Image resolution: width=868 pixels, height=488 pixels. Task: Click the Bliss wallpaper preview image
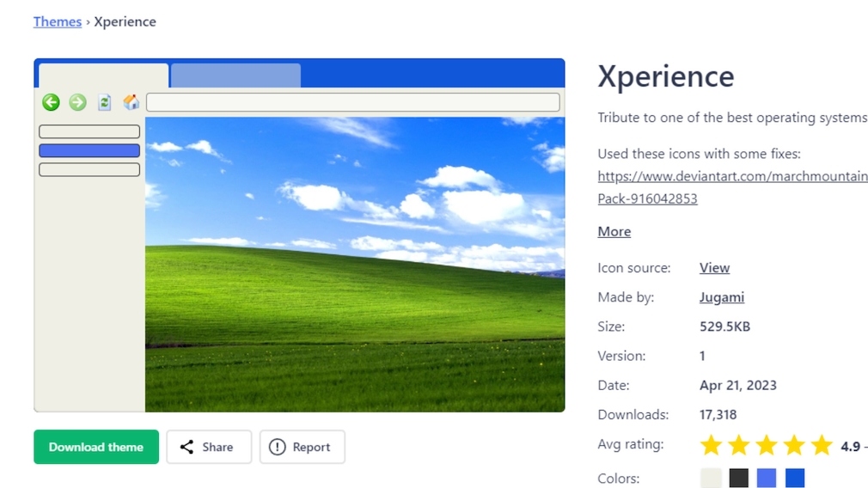click(x=355, y=265)
